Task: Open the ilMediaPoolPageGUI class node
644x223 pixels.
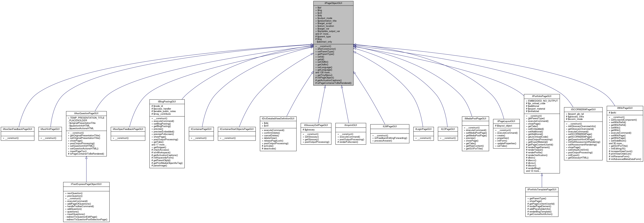Action: pyautogui.click(x=475, y=134)
